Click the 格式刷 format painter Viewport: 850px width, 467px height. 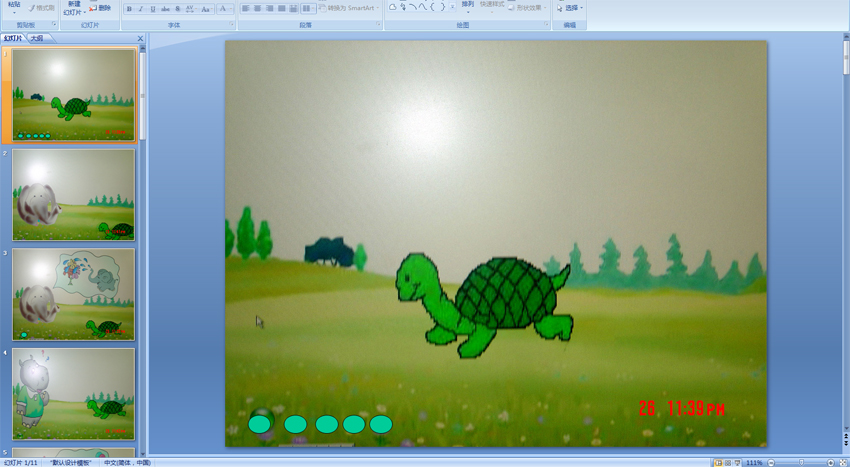click(41, 8)
